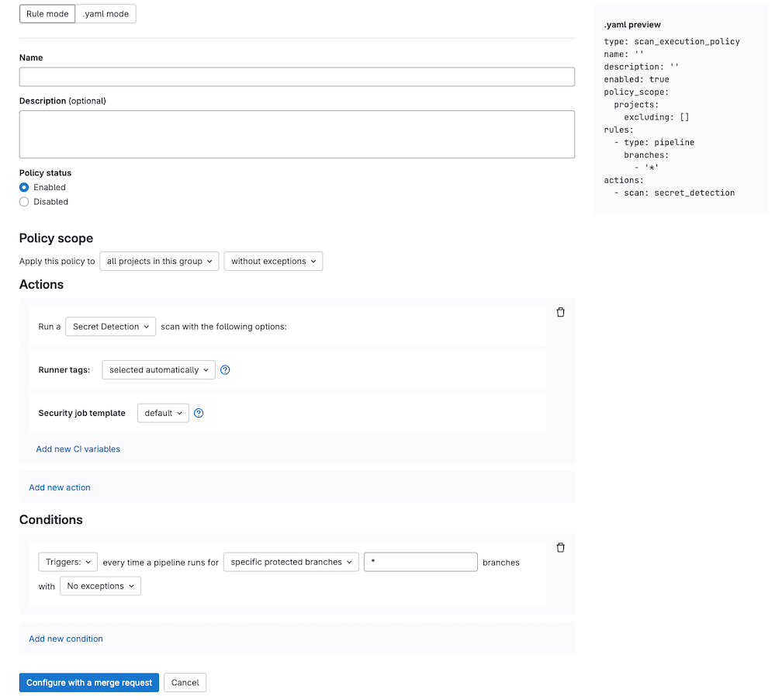
Task: Click Add new condition link
Action: pos(65,638)
